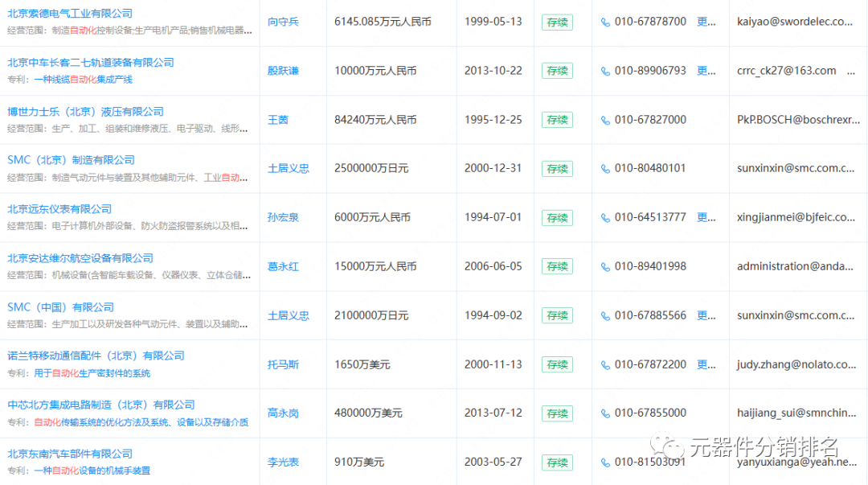
Task: Open patent 一种线缆自动化集成产线
Action: (84, 80)
